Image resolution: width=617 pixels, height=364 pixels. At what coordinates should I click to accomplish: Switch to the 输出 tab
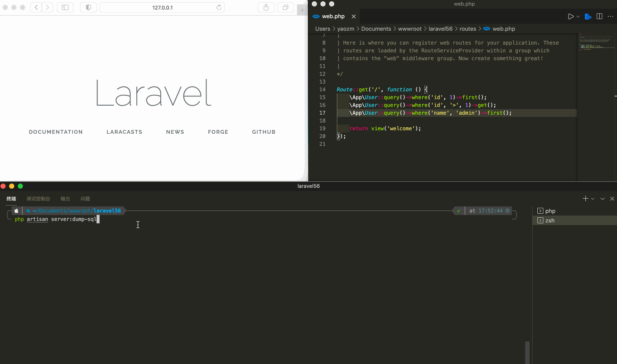(65, 199)
